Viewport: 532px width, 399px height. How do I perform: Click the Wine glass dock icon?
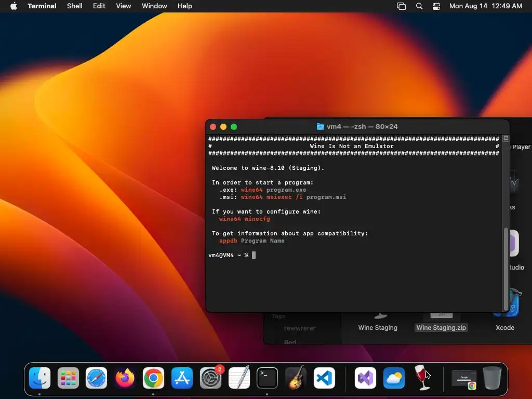[422, 378]
